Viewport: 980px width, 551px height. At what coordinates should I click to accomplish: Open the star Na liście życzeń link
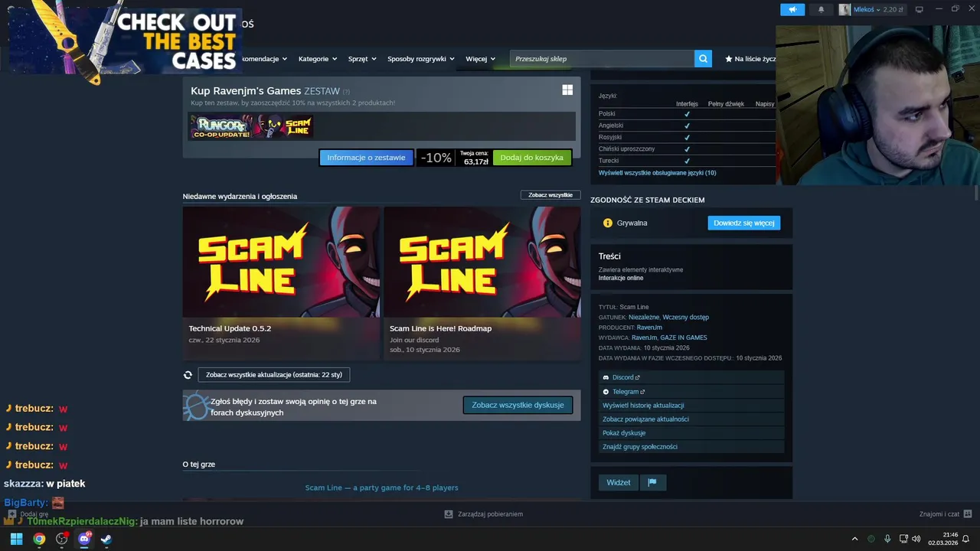750,59
